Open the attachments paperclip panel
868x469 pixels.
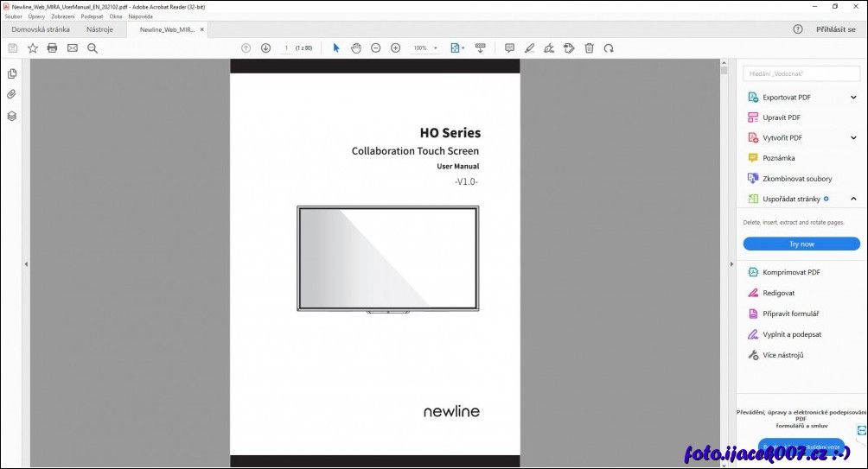pyautogui.click(x=12, y=94)
